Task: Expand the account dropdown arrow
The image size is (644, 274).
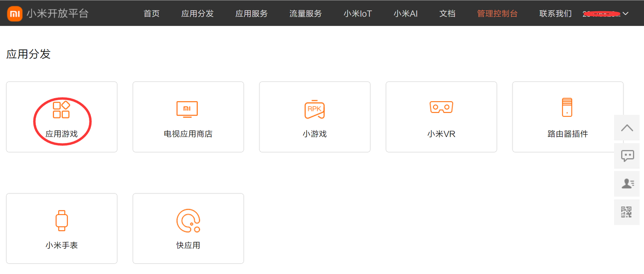Action: [625, 13]
